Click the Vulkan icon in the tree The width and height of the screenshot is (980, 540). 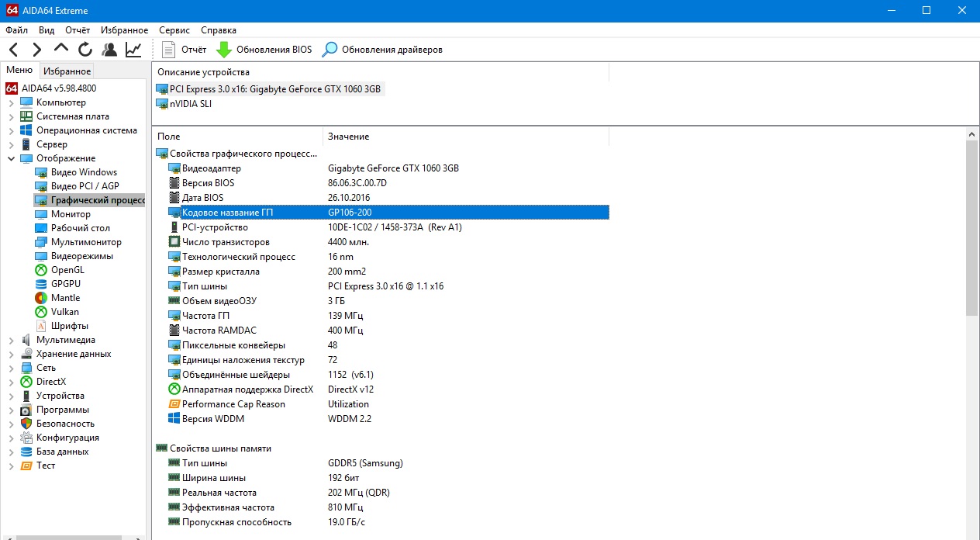tap(41, 312)
